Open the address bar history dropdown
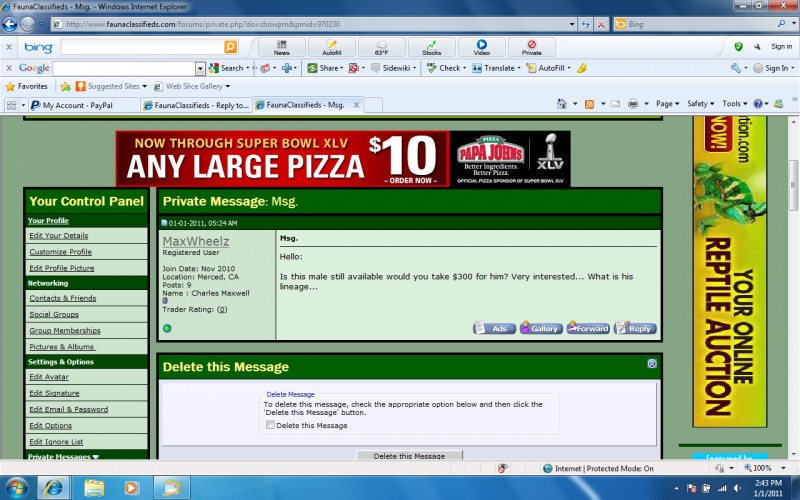This screenshot has height=500, width=800. [x=572, y=24]
